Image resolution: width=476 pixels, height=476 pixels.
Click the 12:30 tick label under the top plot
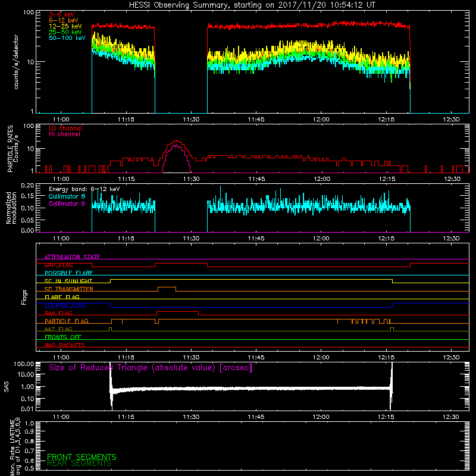(451, 120)
